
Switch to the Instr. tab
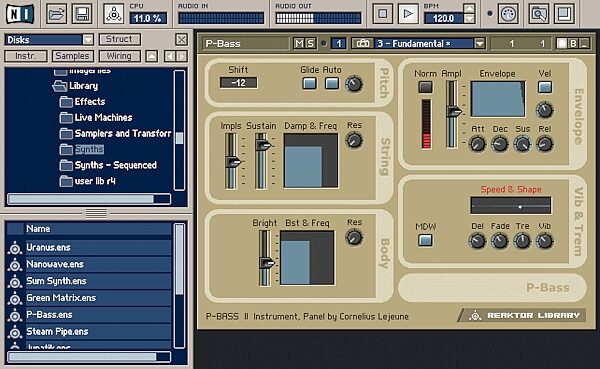pyautogui.click(x=26, y=56)
